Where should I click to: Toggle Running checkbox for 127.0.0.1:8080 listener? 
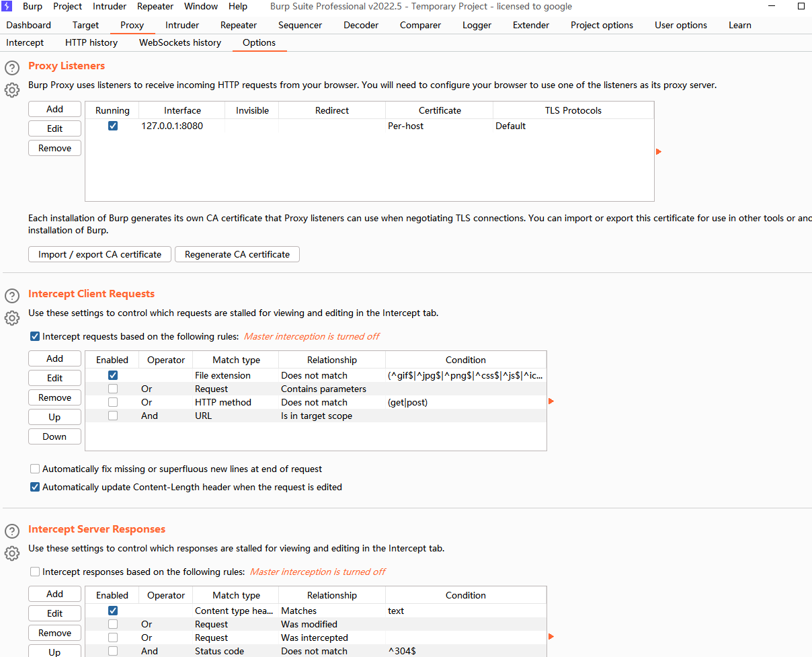113,126
